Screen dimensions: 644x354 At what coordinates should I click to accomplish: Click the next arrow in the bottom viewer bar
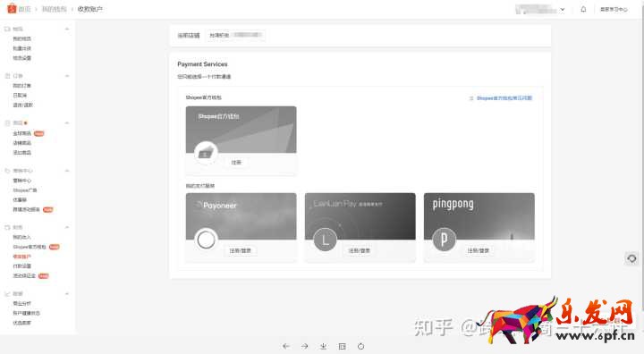tap(305, 346)
